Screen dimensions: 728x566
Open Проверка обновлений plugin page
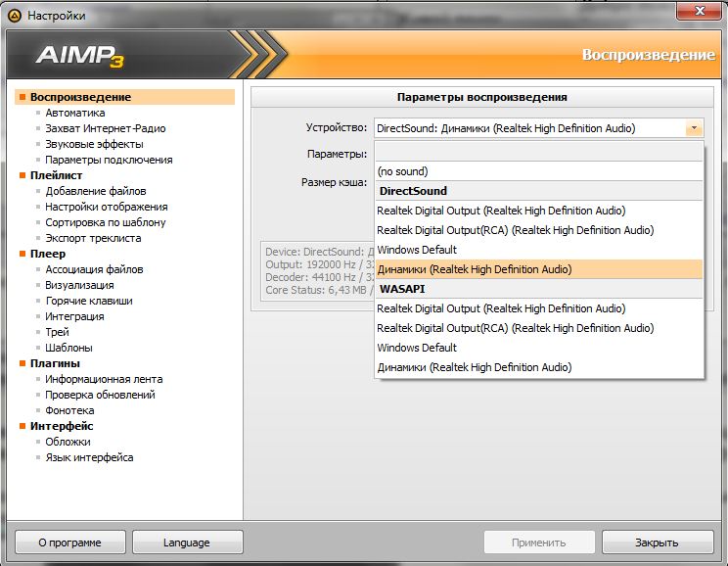100,395
